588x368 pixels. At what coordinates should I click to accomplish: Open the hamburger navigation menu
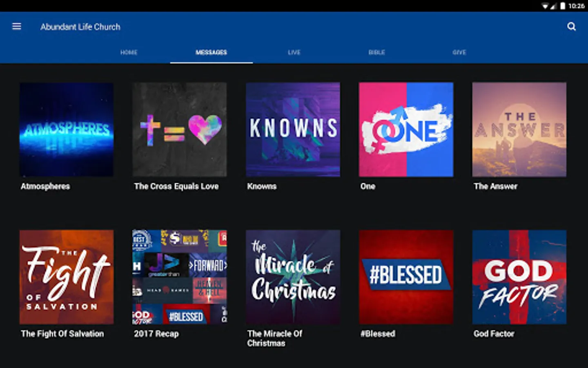tap(17, 27)
